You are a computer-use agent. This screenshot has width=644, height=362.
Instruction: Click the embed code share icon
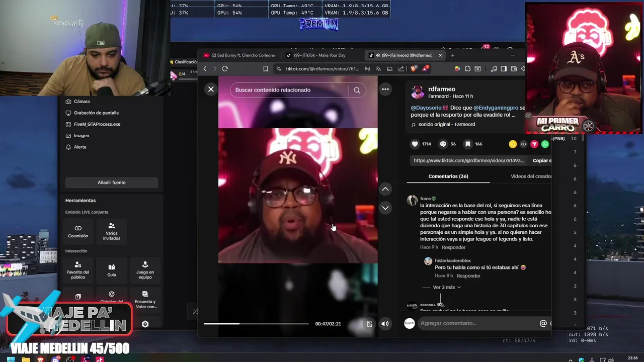pyautogui.click(x=523, y=144)
